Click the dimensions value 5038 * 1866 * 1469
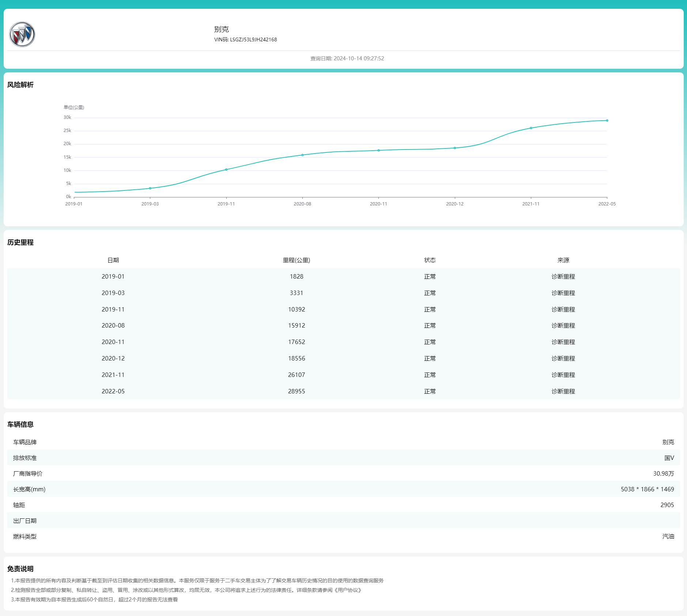This screenshot has width=687, height=616. pyautogui.click(x=648, y=489)
